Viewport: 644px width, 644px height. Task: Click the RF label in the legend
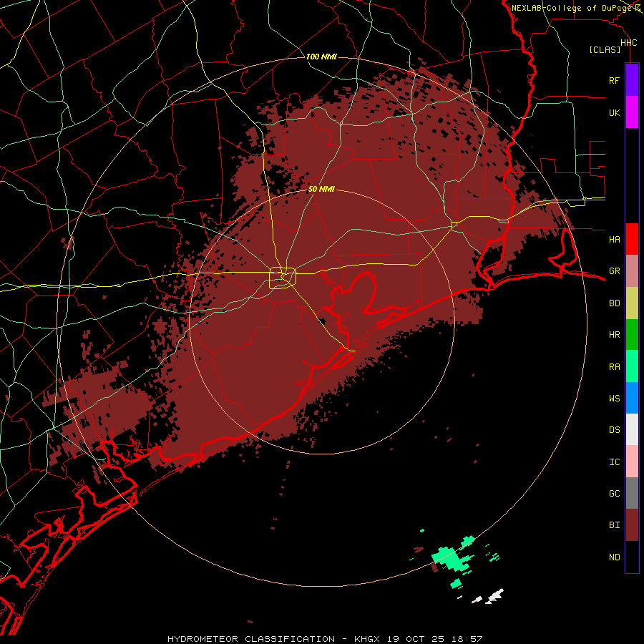pyautogui.click(x=614, y=81)
